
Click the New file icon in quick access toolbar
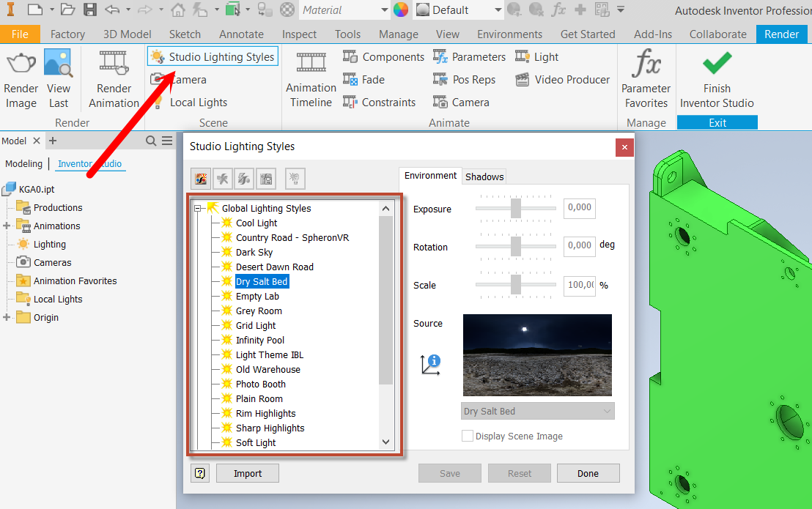(35, 10)
